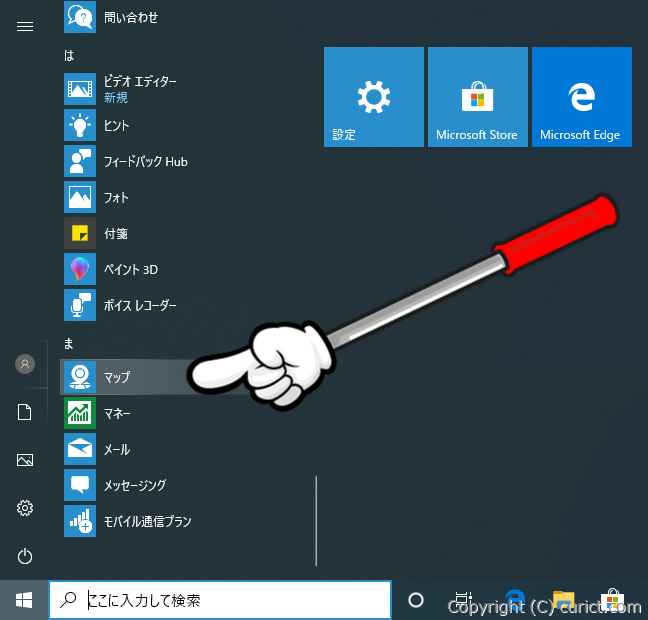Viewport: 648px width, 620px height.
Task: Click the ペイント 3D label
Action: 131,269
